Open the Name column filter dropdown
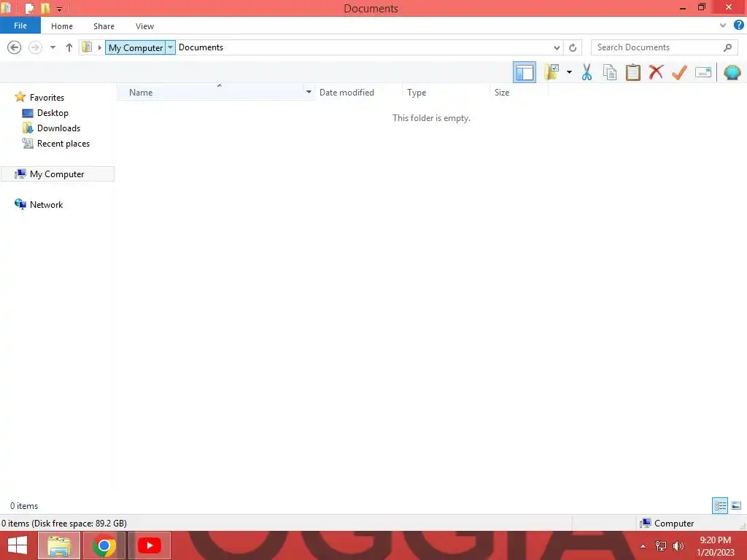The image size is (747, 560). point(309,93)
